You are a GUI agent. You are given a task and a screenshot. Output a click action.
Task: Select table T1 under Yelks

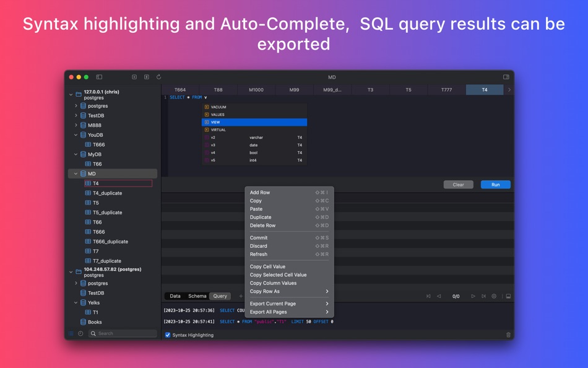click(x=95, y=312)
